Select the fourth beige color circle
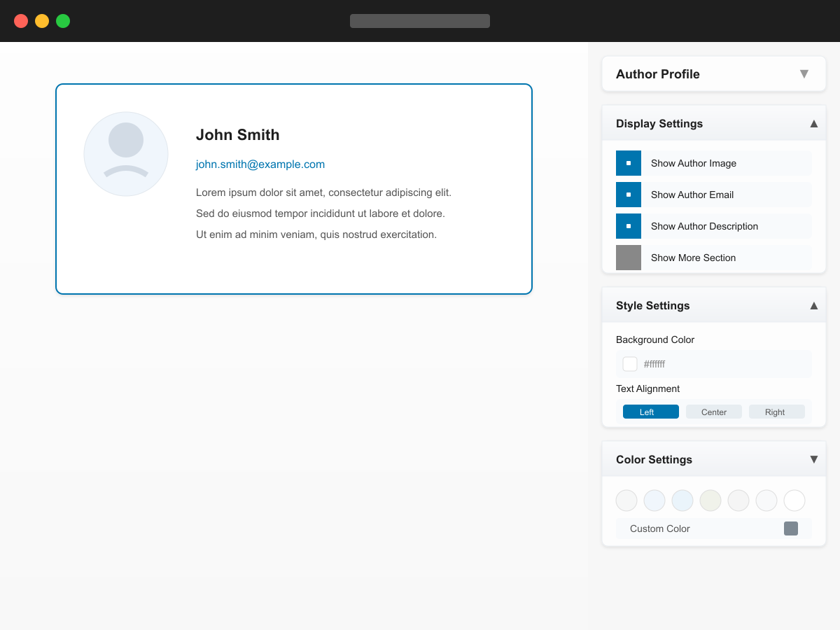This screenshot has height=630, width=840. 710,500
